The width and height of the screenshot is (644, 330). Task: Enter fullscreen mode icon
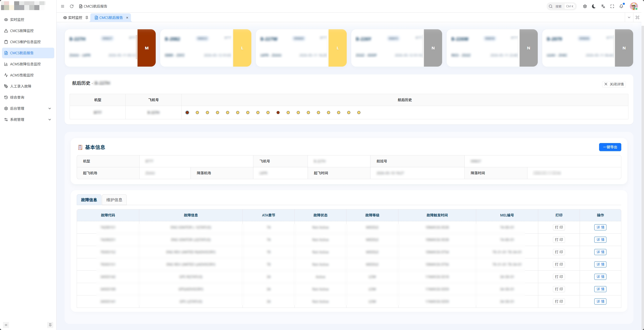[x=612, y=6]
